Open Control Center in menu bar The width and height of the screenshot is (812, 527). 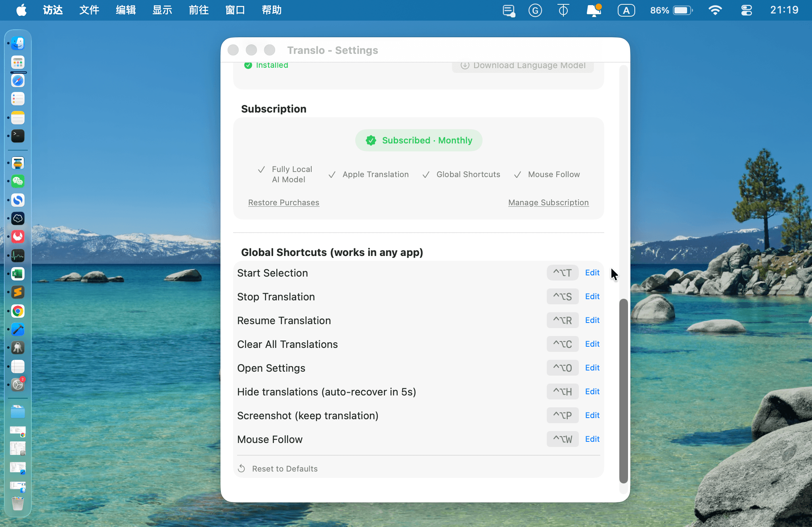click(747, 10)
